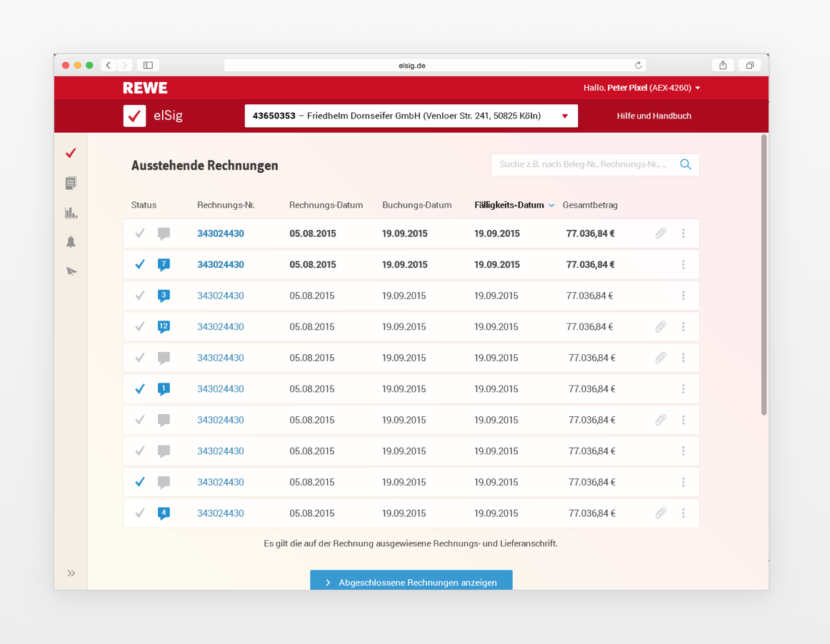
Task: Open the comment bubble showing 12 comments
Action: tap(164, 327)
